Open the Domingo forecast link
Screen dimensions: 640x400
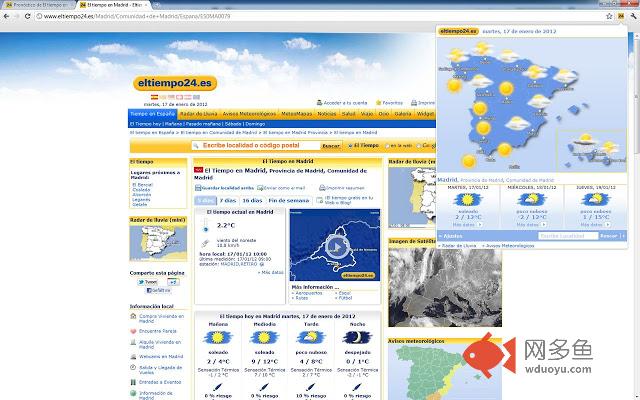255,124
